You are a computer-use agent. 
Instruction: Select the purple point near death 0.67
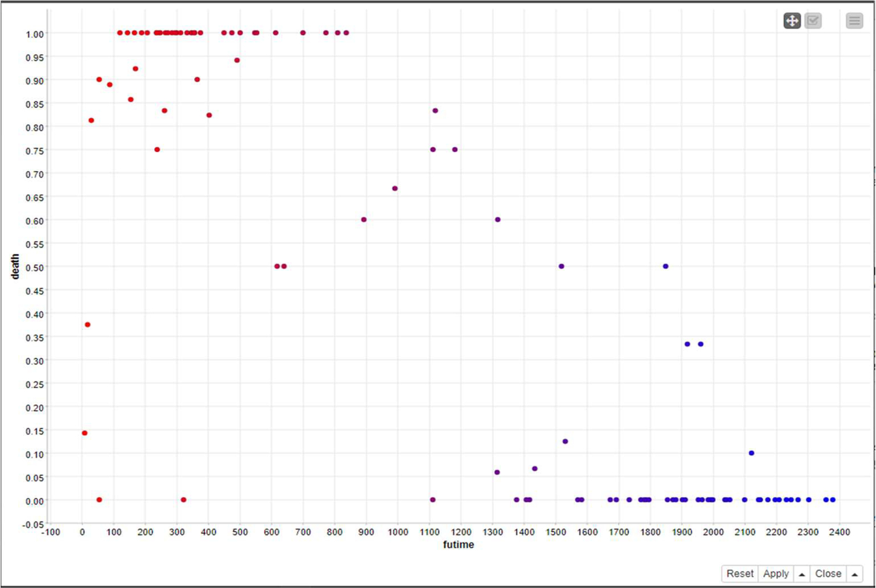(395, 189)
